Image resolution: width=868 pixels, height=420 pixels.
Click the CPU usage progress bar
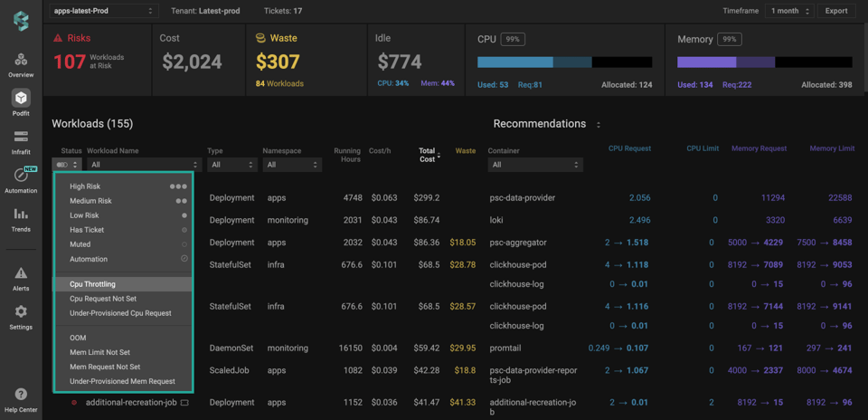pyautogui.click(x=564, y=62)
